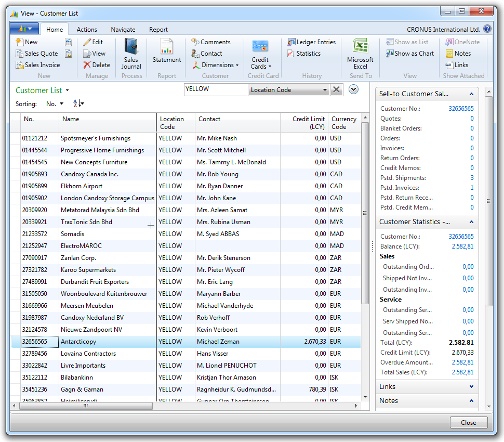The height and width of the screenshot is (442, 504).
Task: Send list to Microsoft Excel
Action: (360, 54)
